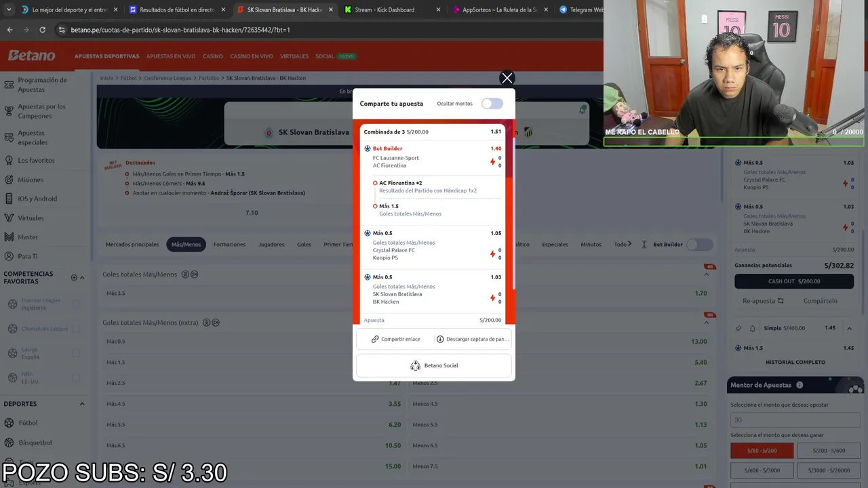The height and width of the screenshot is (488, 868).
Task: Collapse the Simple S/400.00 bet
Action: [x=849, y=329]
